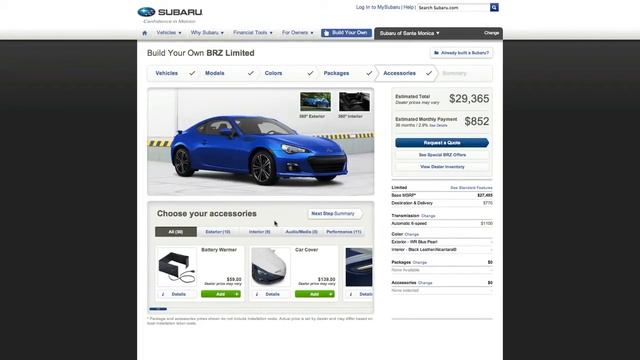View the 360° Interior thumbnail
This screenshot has height=360, width=640.
click(354, 102)
